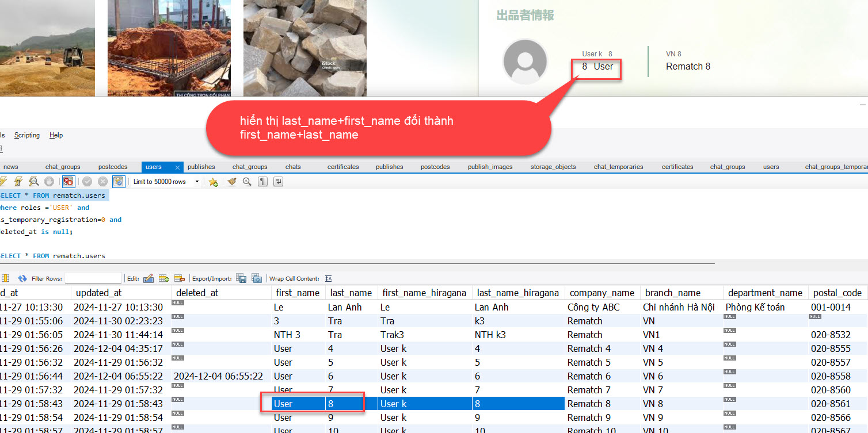Toggle invisible characters pilcrow button

pos(262,182)
